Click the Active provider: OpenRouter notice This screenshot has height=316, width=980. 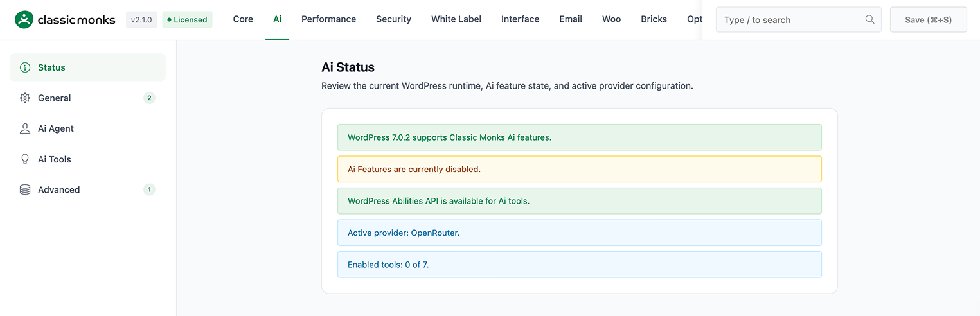tap(579, 233)
